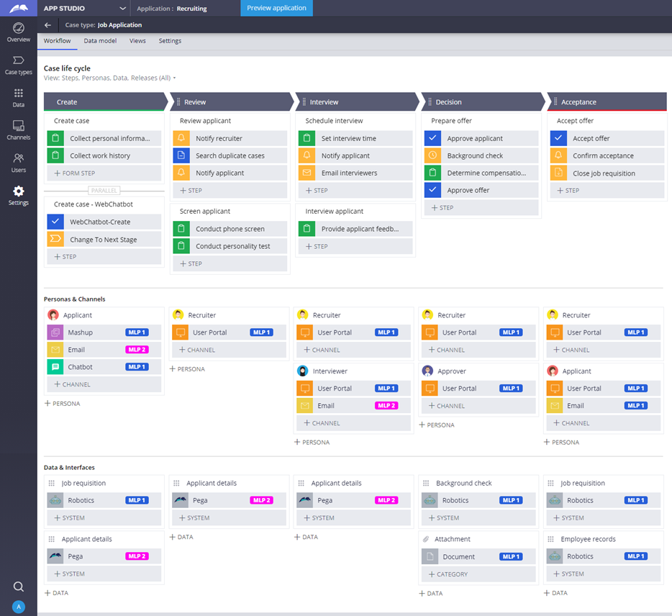This screenshot has height=616, width=672.
Task: Switch to the Data model tab
Action: pos(100,41)
